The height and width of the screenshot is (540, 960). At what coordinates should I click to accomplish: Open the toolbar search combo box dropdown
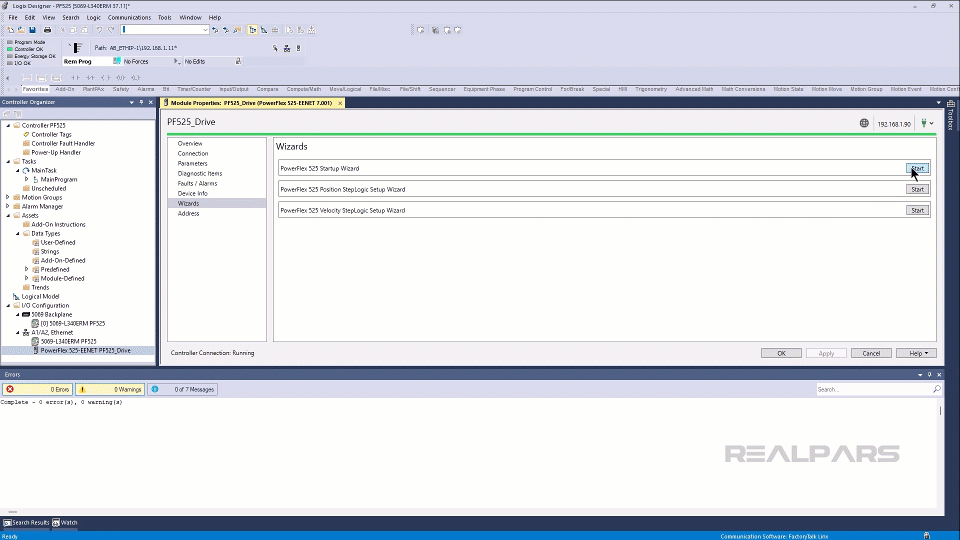pos(205,29)
